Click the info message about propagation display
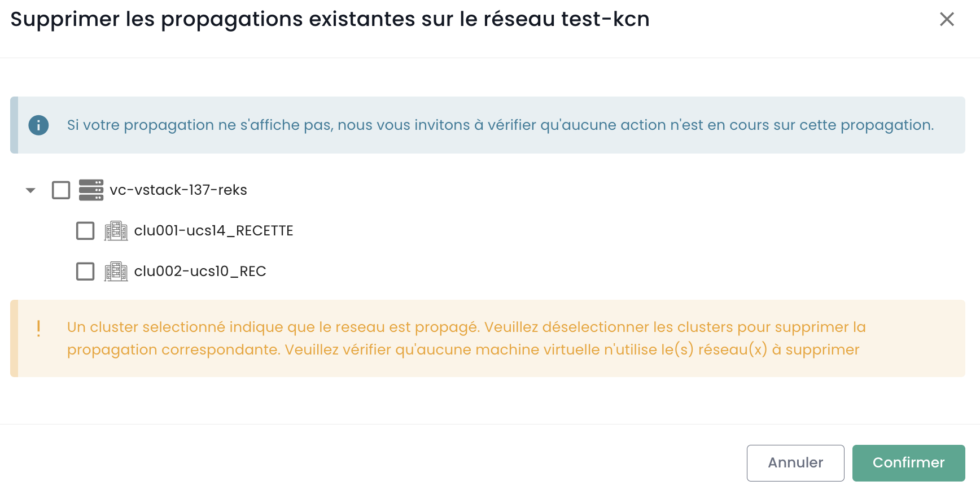The image size is (980, 490). coord(500,125)
